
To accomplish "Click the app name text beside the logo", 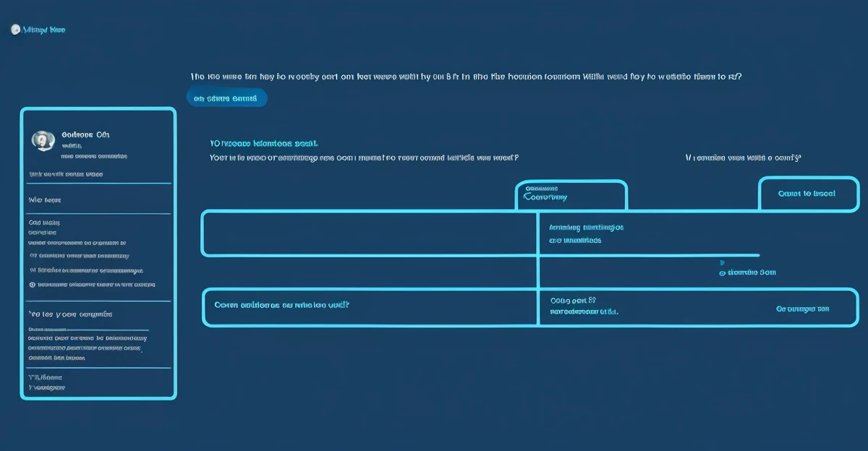I will [x=45, y=30].
